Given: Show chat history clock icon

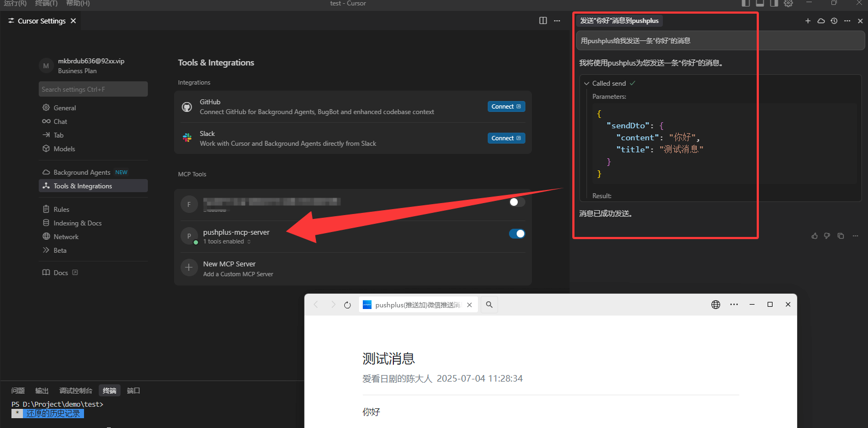Looking at the screenshot, I should click(834, 21).
